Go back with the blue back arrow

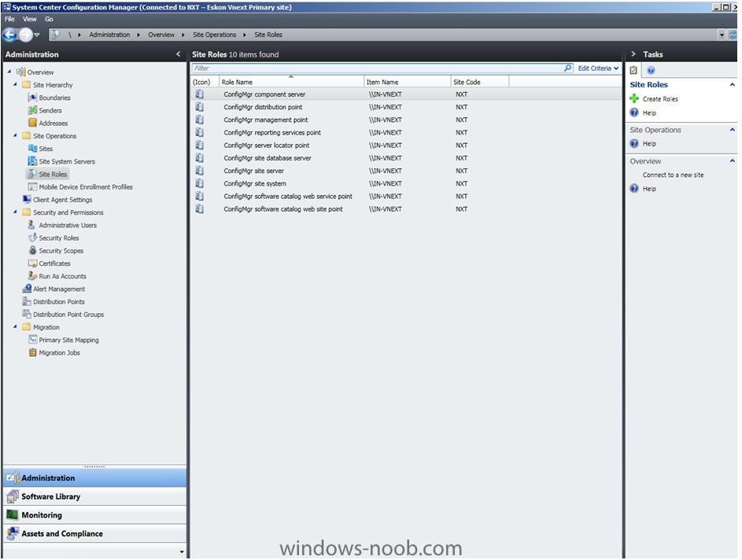9,35
